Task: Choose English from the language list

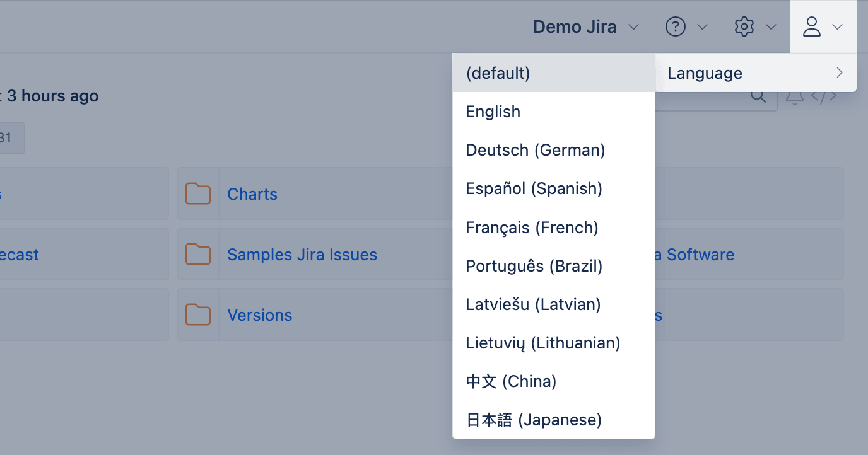Action: pos(554,112)
